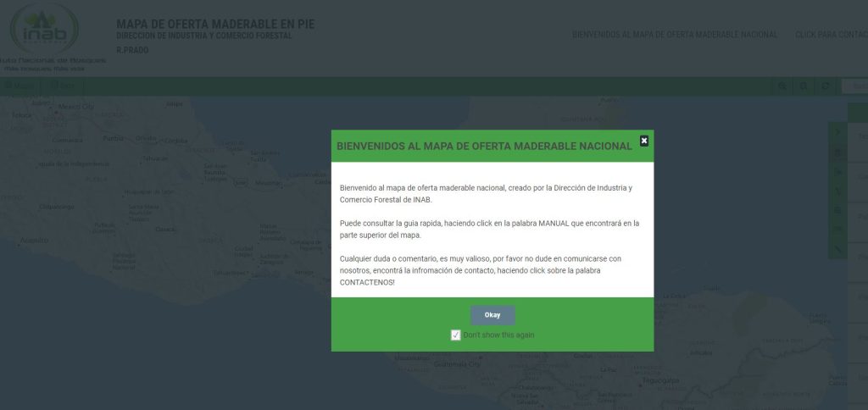Untick the "Don't show this again" checkbox
Screen dimensions: 868x410
[x=455, y=335]
